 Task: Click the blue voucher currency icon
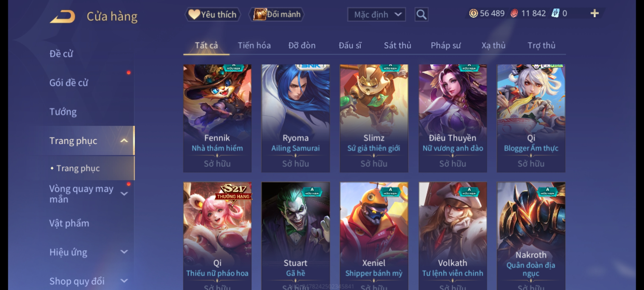tap(555, 13)
